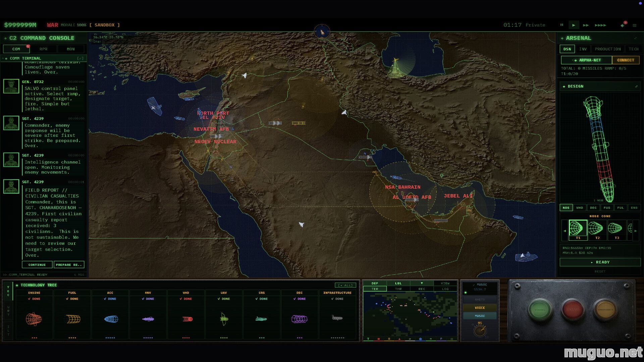The image size is (644, 362).
Task: Expand the minimap down-arrow dropdown
Action: (x=422, y=283)
